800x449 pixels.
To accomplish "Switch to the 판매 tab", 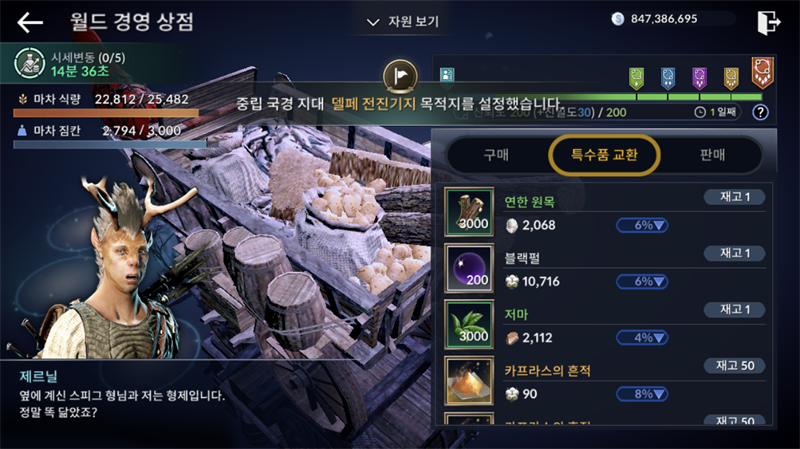I will tap(712, 155).
